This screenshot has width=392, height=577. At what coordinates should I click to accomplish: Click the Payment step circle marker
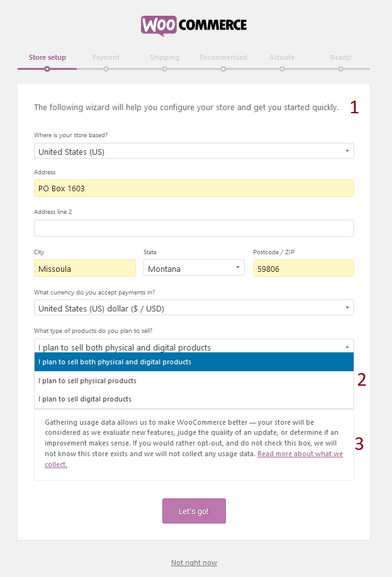[x=106, y=69]
